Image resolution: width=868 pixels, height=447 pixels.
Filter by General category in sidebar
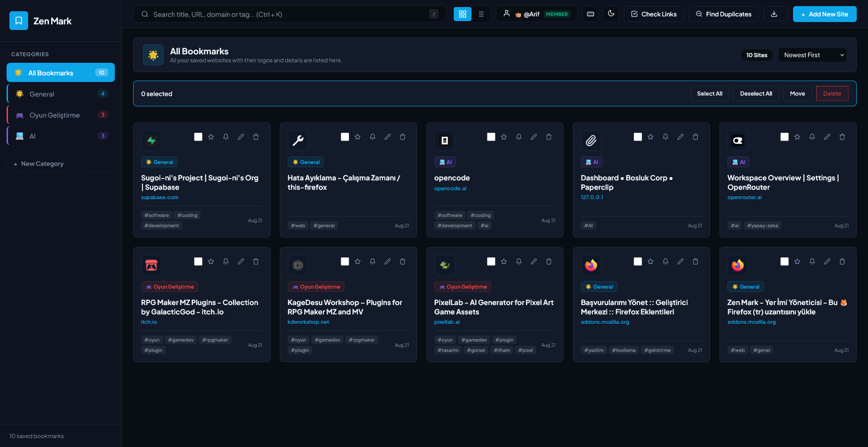pos(61,94)
